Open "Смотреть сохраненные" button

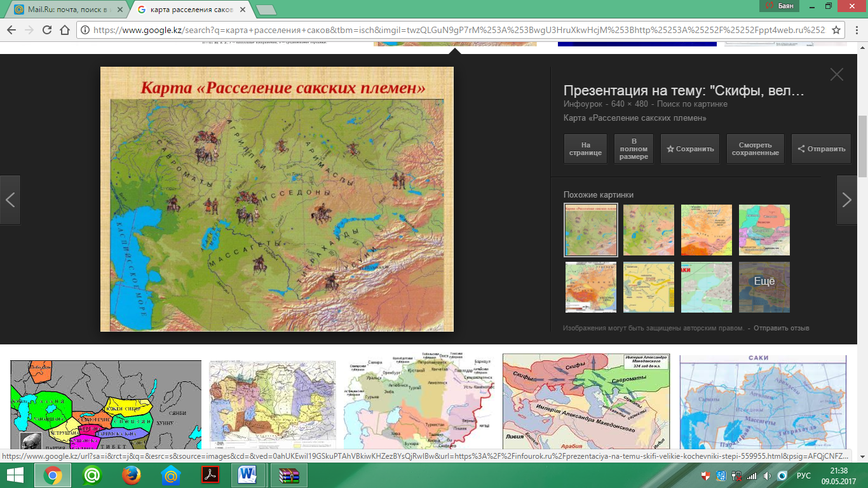[756, 149]
